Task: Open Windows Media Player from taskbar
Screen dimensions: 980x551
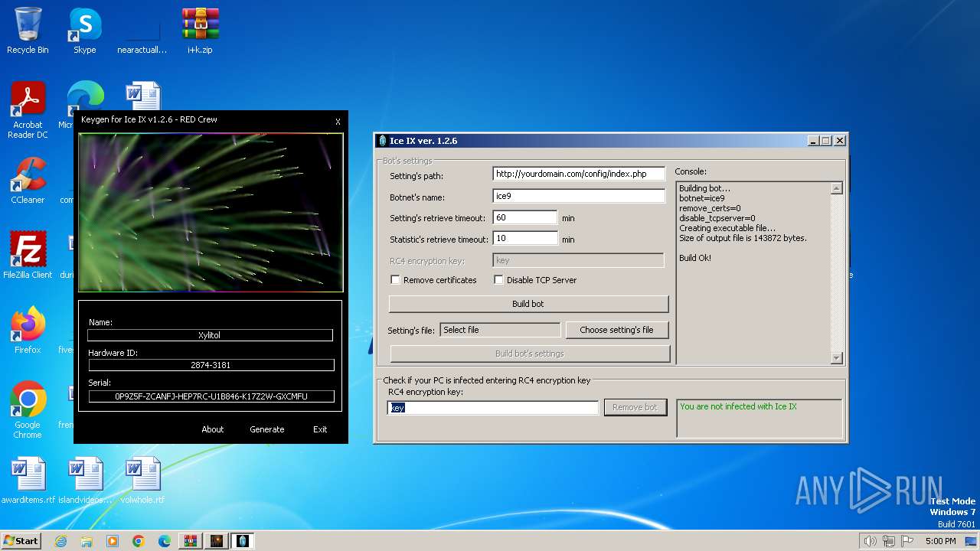Action: click(113, 541)
